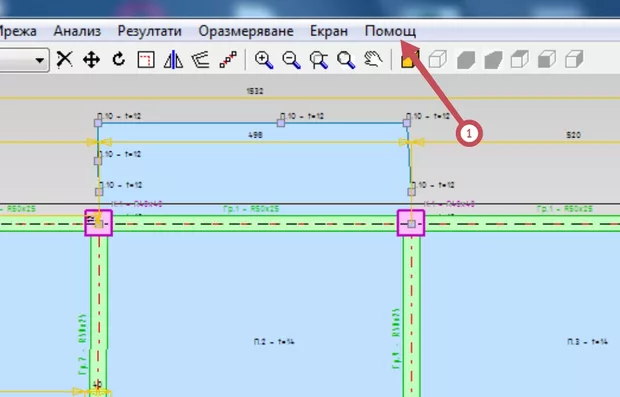Select the red-dotted Array copy tool

click(228, 60)
